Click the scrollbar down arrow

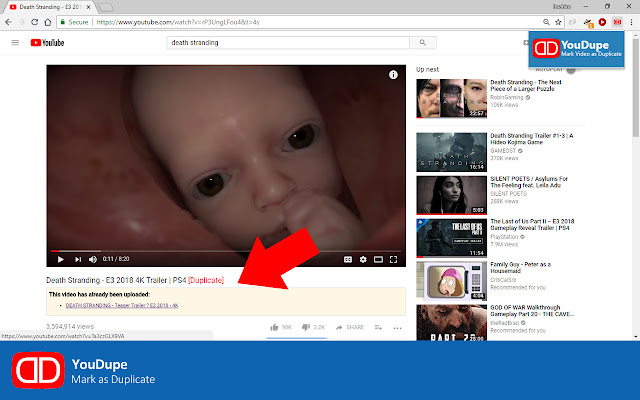coord(636,337)
